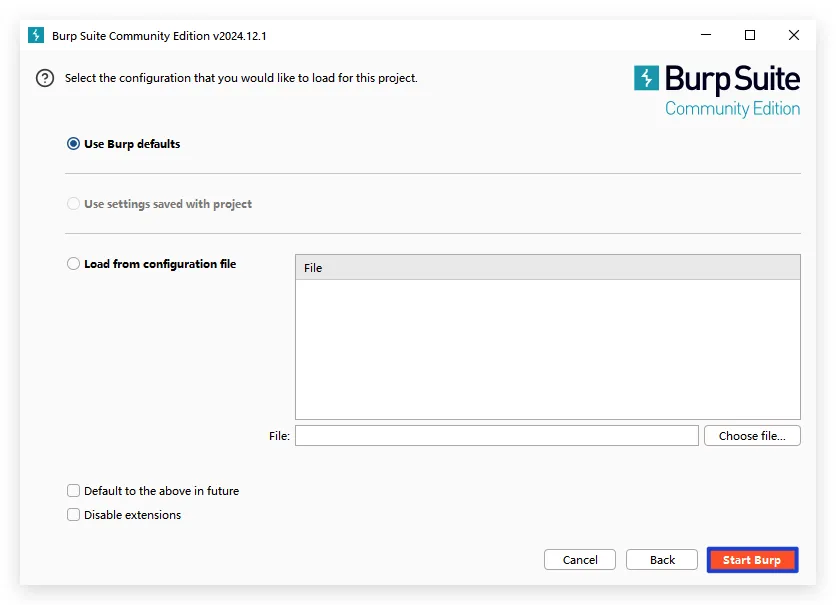Close the Burp Suite dialog window

[x=794, y=35]
